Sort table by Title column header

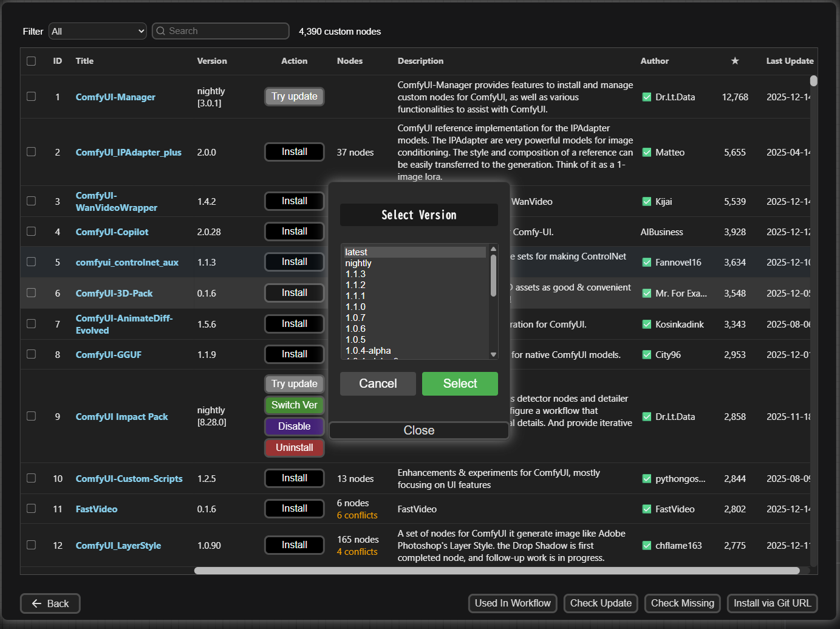tap(84, 61)
